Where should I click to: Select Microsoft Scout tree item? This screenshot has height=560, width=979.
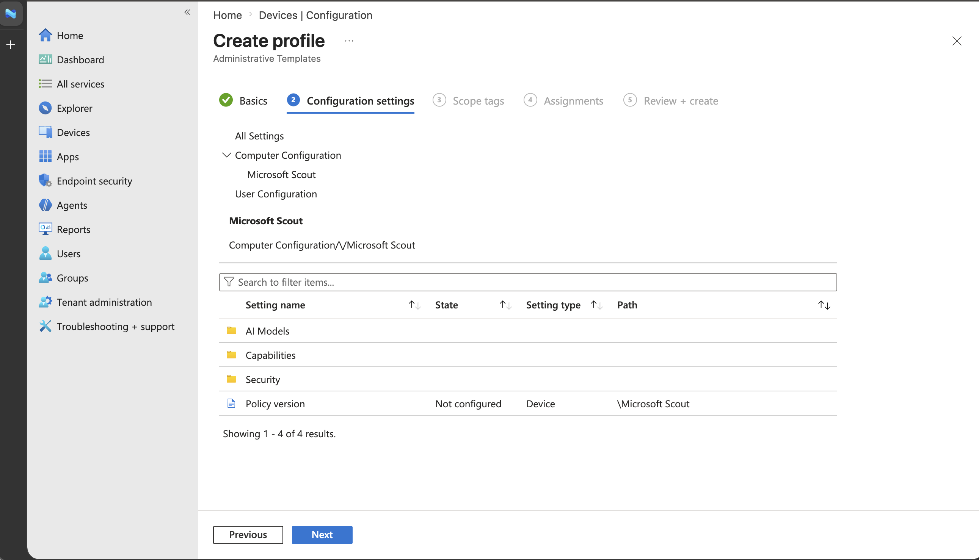281,175
